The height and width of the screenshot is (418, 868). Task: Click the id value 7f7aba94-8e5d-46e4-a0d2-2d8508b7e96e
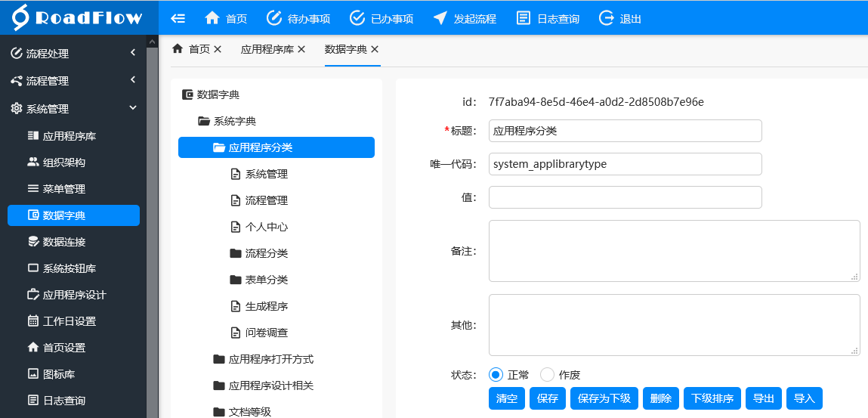click(596, 102)
